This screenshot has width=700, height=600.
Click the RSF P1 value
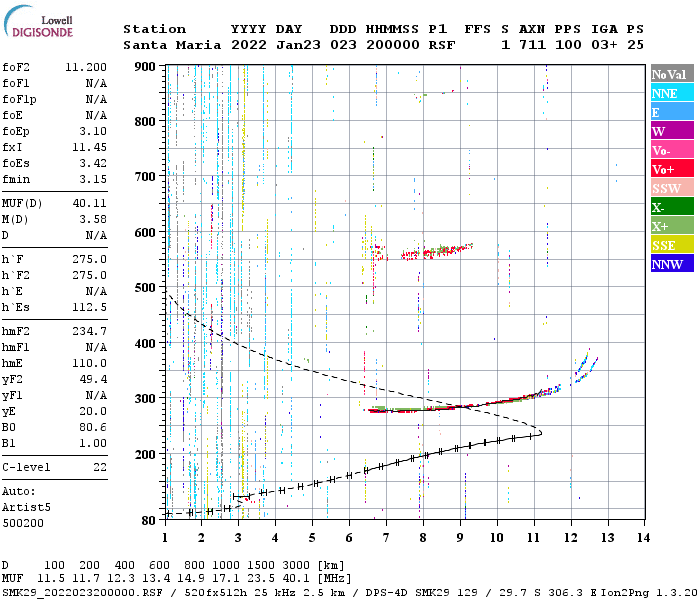442,45
